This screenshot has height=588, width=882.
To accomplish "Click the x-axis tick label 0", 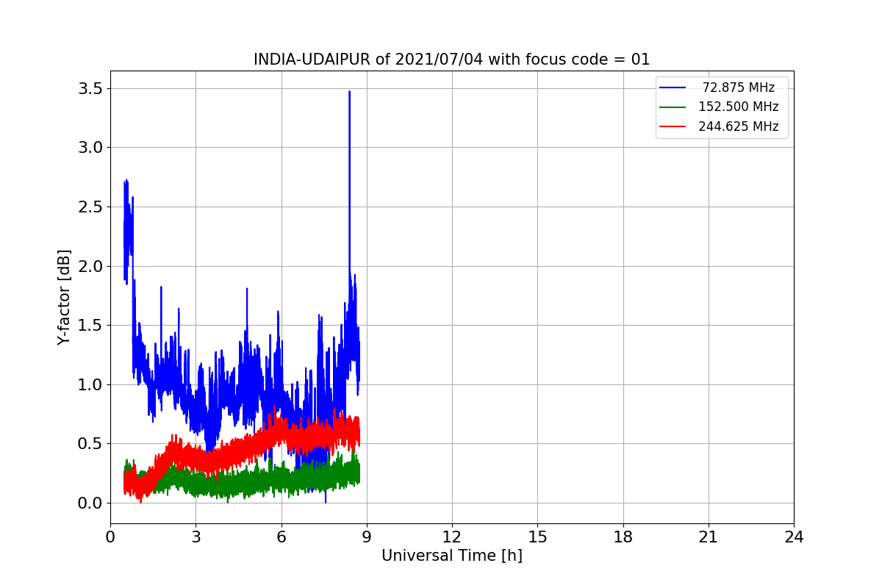I will (110, 537).
